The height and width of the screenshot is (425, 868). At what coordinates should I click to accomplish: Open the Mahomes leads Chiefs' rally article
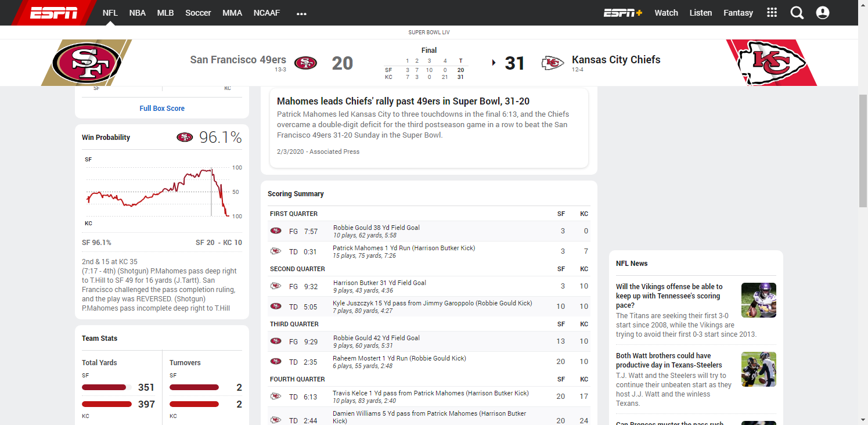tap(403, 102)
